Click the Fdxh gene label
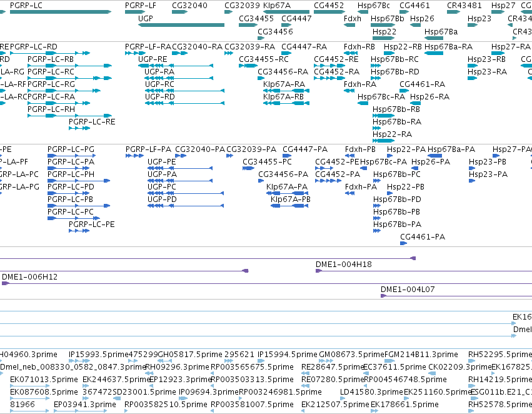The width and height of the screenshot is (532, 414). [x=353, y=19]
